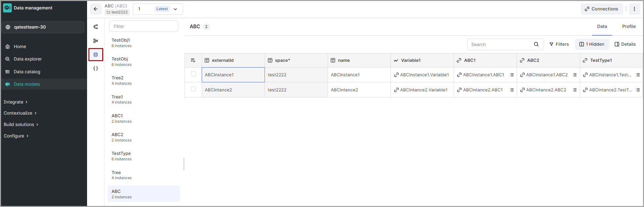Screen dimensions: 644x207
Task: Open list icon in ABCIntance2.ABC2 cell
Action: point(575,90)
